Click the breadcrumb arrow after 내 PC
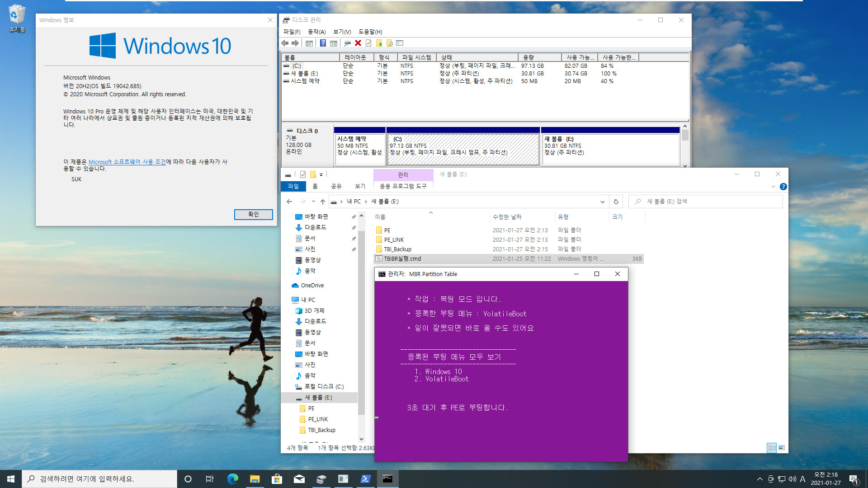The height and width of the screenshot is (488, 868). 366,202
